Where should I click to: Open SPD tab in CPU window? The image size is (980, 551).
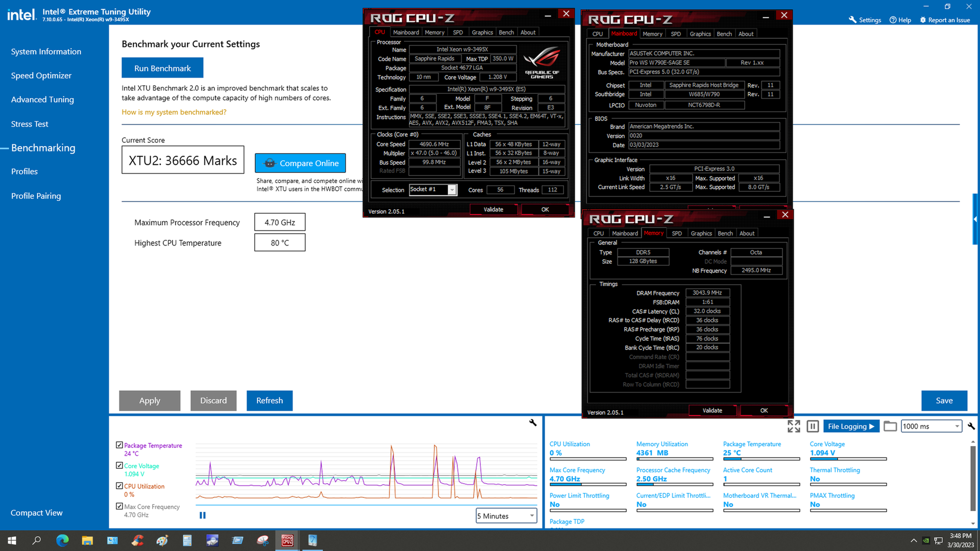coord(458,32)
